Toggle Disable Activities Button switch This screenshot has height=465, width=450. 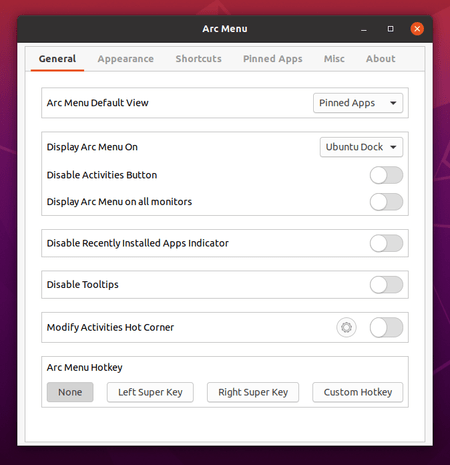[386, 175]
